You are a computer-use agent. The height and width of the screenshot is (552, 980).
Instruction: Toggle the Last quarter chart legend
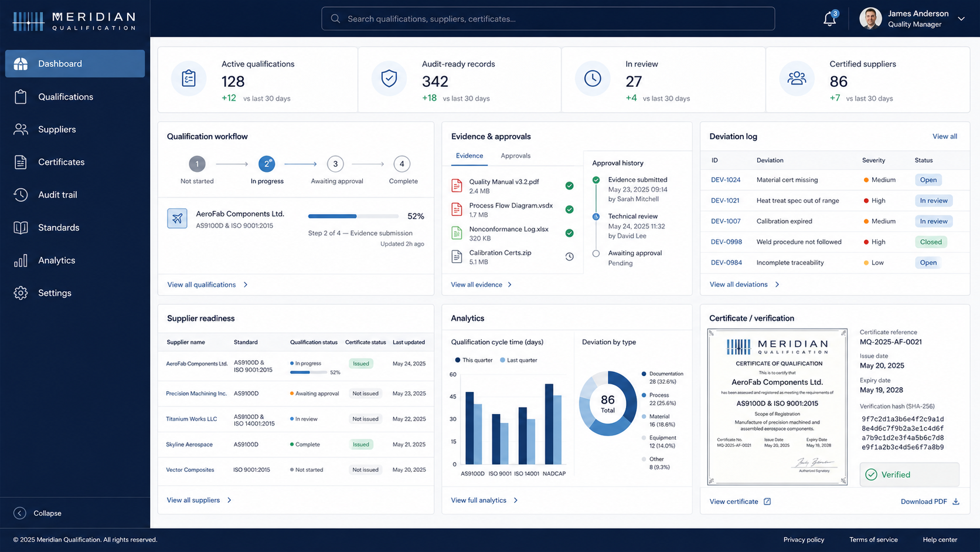[518, 360]
